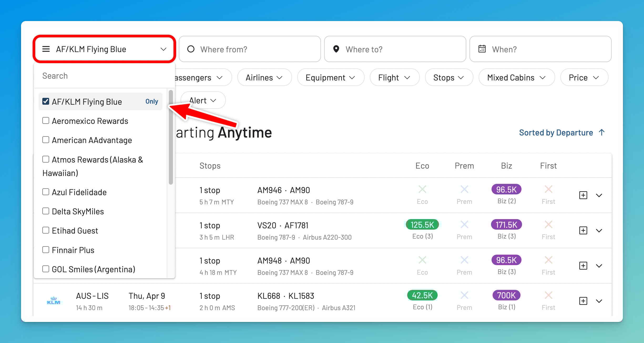Image resolution: width=644 pixels, height=343 pixels.
Task: Click the plus icon on the VS20 flight row
Action: [583, 230]
